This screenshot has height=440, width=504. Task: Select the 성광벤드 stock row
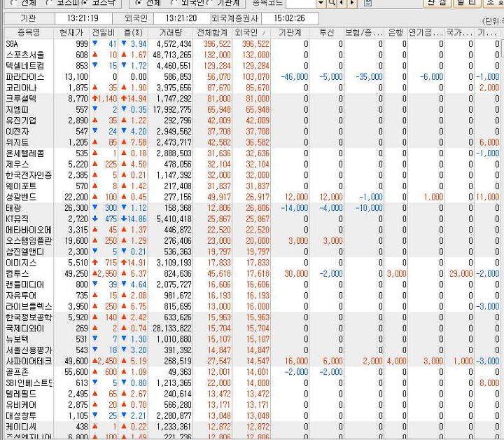click(x=252, y=197)
